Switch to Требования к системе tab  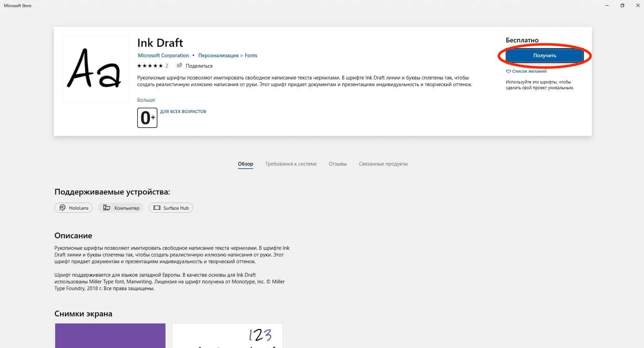[291, 164]
